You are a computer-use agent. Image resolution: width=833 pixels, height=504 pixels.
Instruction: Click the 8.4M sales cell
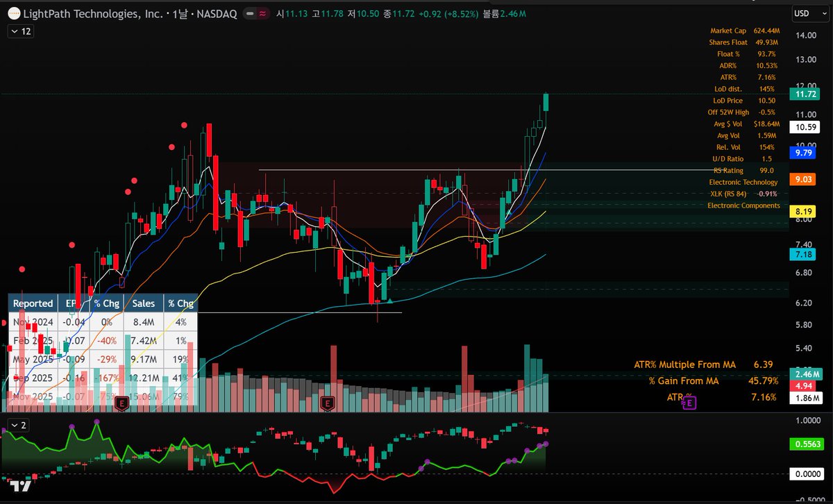click(x=144, y=322)
